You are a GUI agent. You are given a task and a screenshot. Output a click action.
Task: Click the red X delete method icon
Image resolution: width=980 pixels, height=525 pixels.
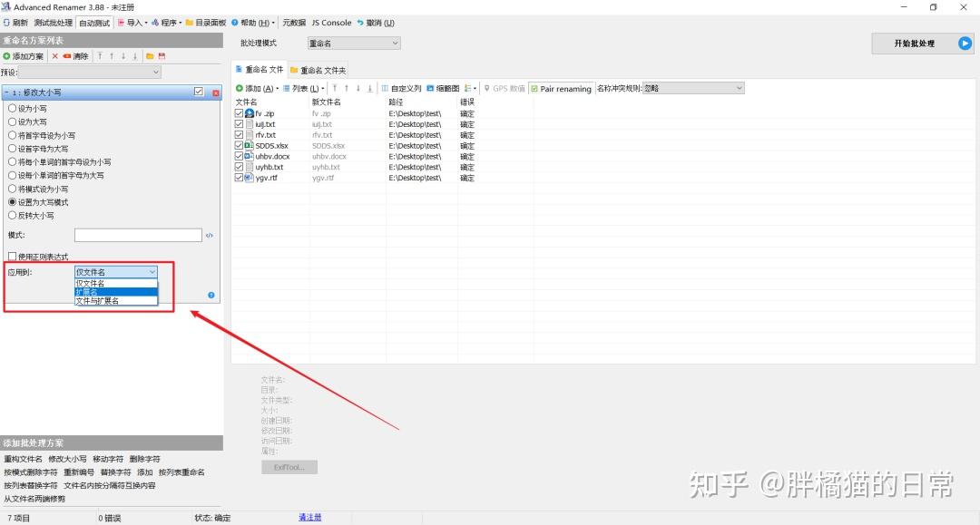55,56
